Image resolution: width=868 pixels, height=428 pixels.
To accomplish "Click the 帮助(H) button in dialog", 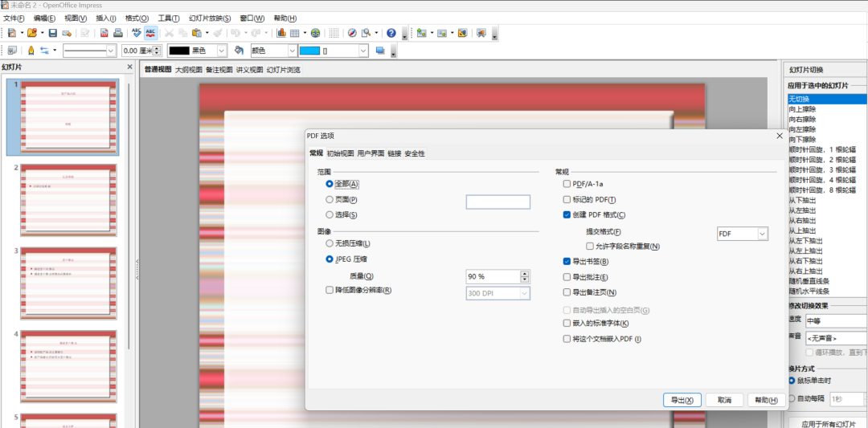I will (766, 400).
